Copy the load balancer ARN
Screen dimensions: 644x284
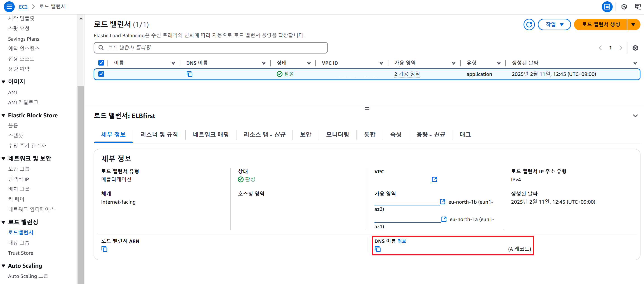[104, 249]
